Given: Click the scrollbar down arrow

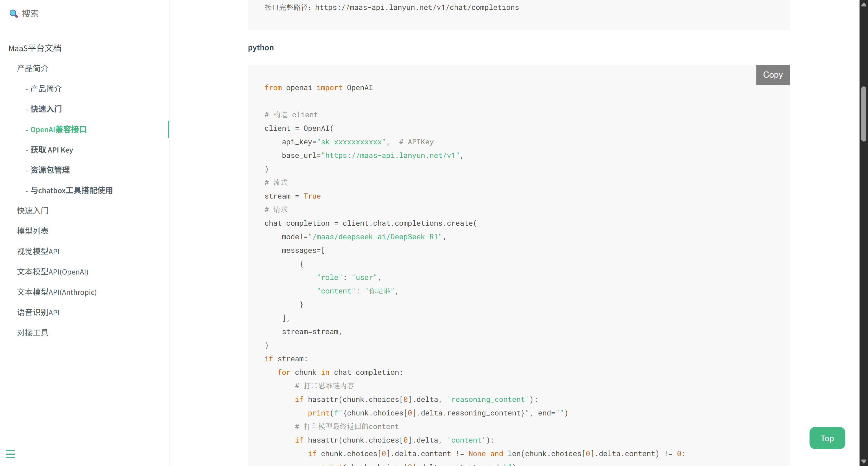Looking at the screenshot, I should pos(863,461).
